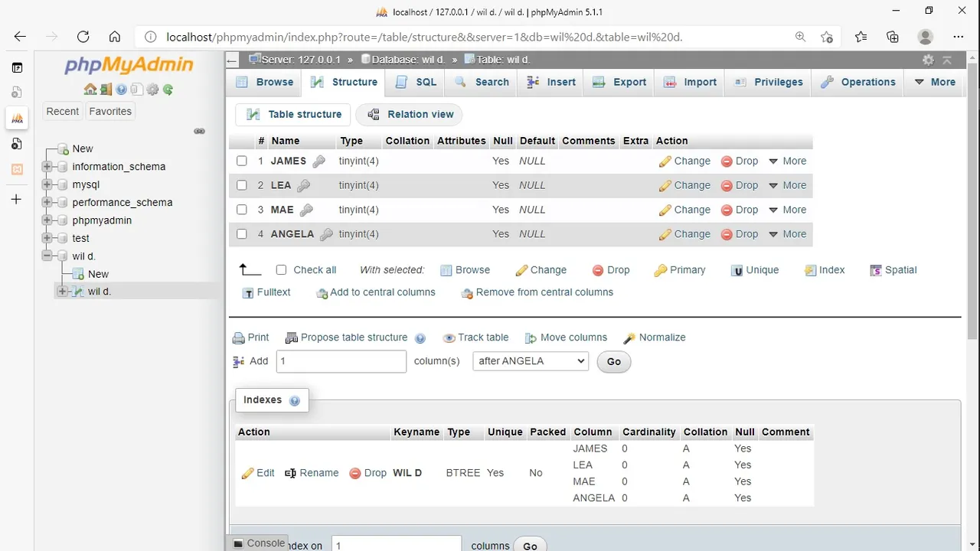
Task: Open More dropdown for JAMES row
Action: pyautogui.click(x=787, y=161)
